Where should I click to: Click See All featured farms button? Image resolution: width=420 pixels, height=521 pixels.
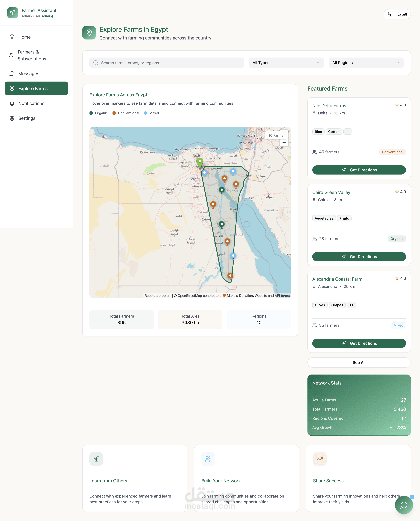tap(359, 362)
